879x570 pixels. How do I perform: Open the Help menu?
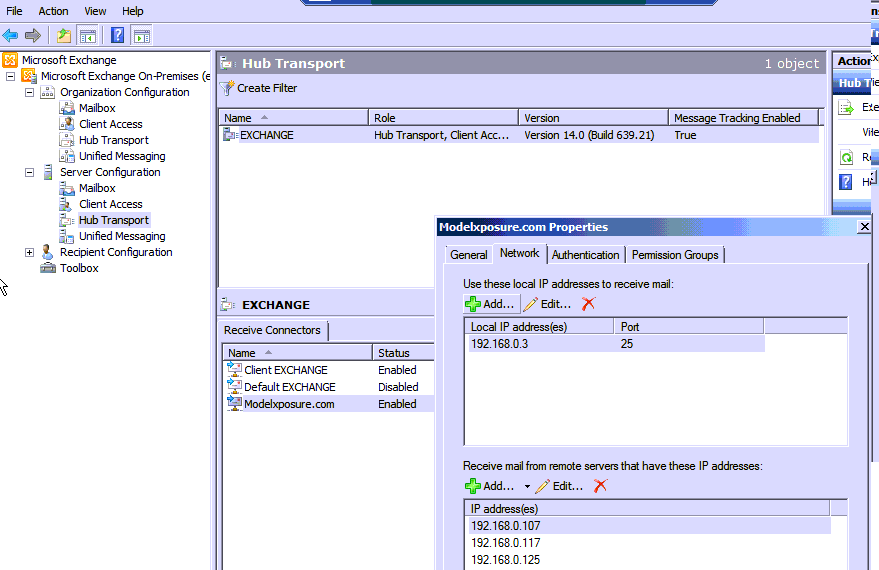click(x=133, y=11)
